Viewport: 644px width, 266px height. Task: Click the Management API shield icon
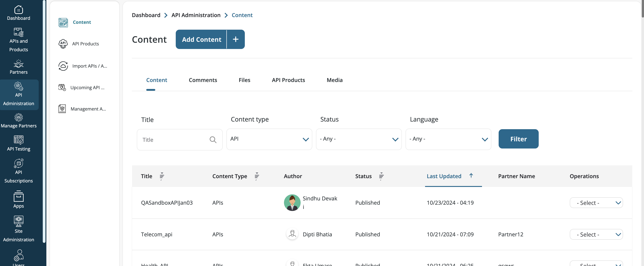click(62, 109)
